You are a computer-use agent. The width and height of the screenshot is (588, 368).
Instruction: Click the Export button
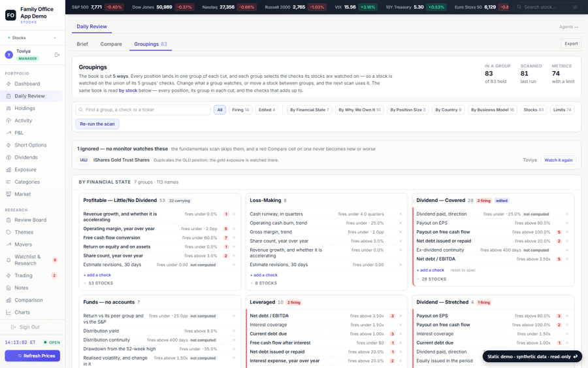pos(571,44)
